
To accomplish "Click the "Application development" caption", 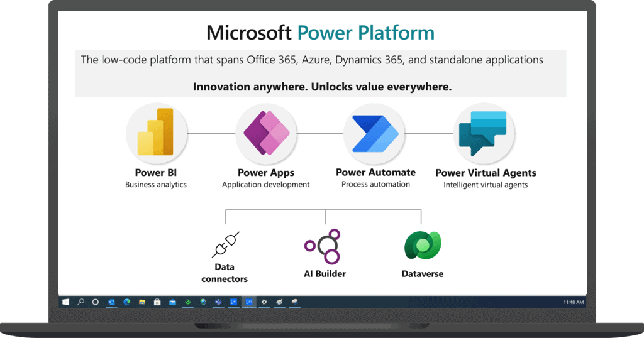I will click(x=266, y=185).
